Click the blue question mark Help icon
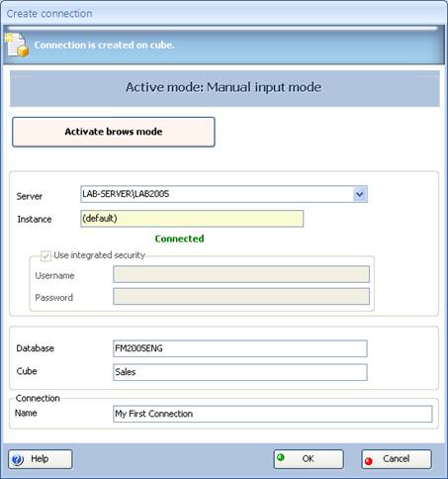 [x=18, y=459]
